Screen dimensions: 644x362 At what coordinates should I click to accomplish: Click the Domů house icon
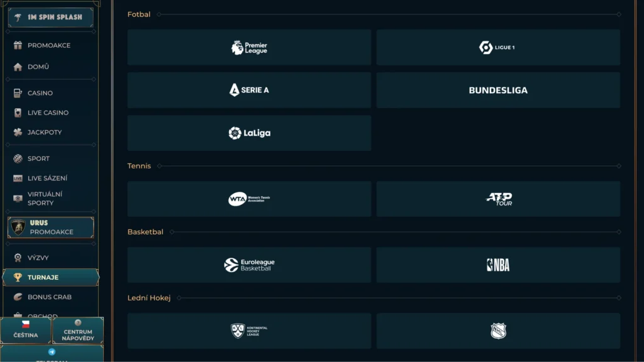(x=18, y=67)
